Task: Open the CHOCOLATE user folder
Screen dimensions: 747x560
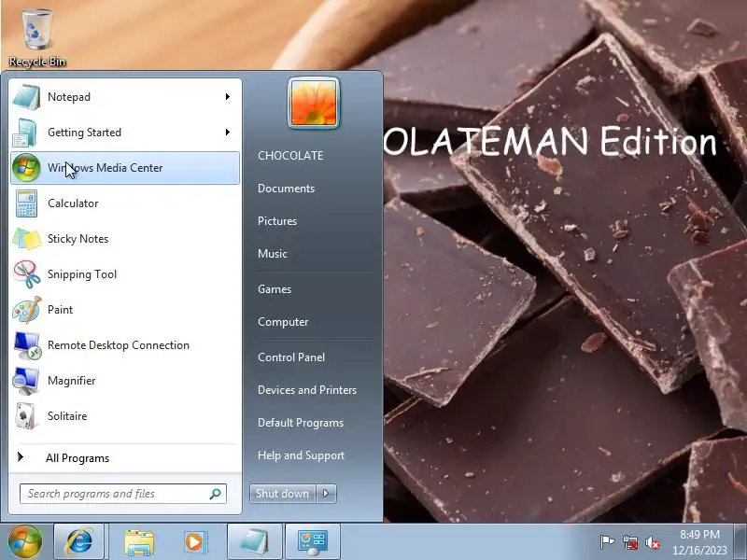Action: click(x=290, y=155)
